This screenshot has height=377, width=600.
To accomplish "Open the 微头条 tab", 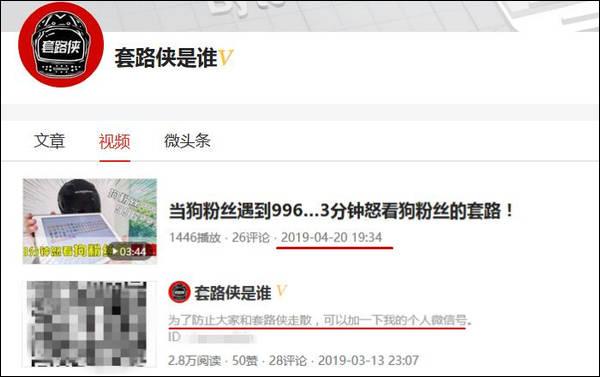I will (187, 141).
